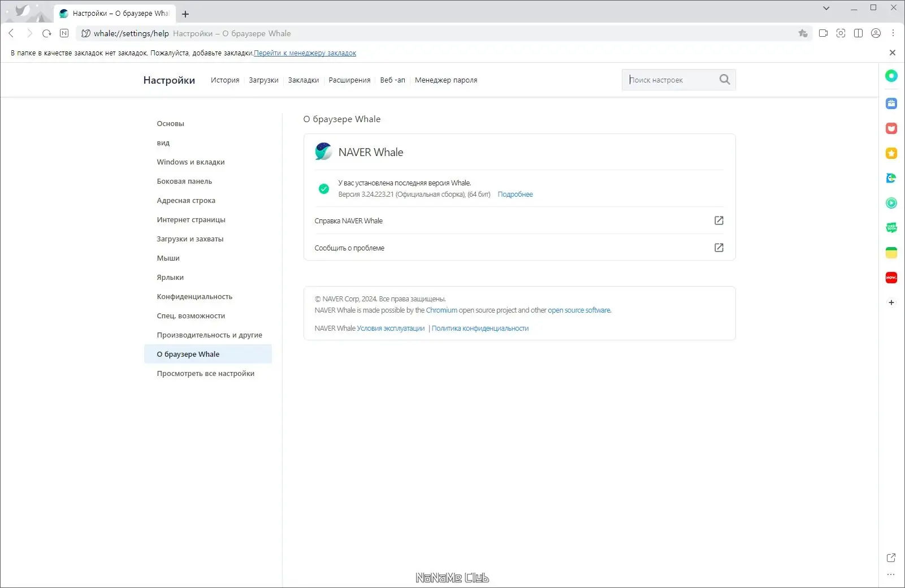Open the Chromium project link

tap(441, 310)
